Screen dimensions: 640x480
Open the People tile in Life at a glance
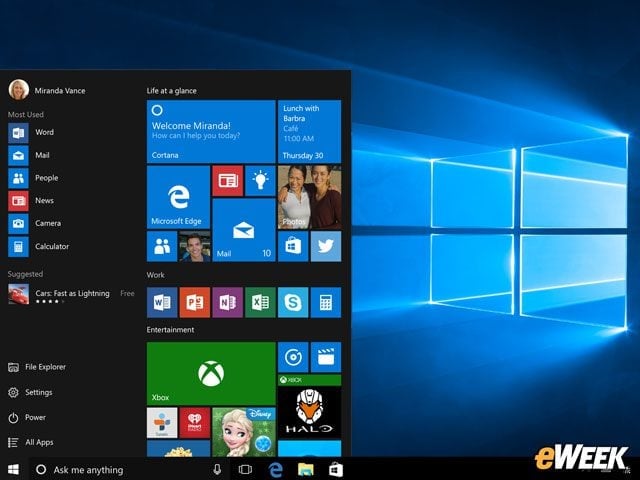(162, 246)
